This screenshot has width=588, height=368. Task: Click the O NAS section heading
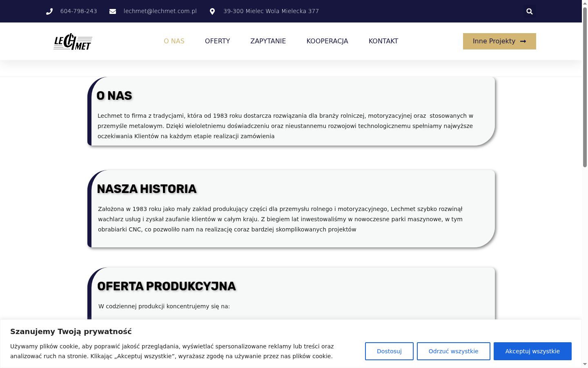click(x=114, y=96)
